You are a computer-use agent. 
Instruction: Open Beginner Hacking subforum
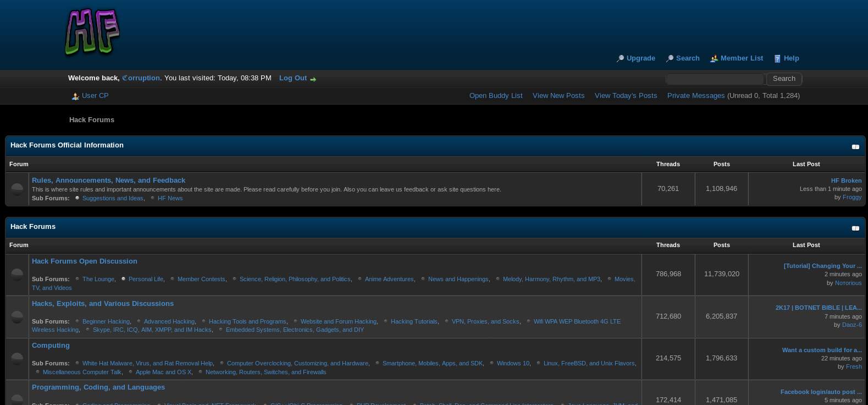[106, 321]
